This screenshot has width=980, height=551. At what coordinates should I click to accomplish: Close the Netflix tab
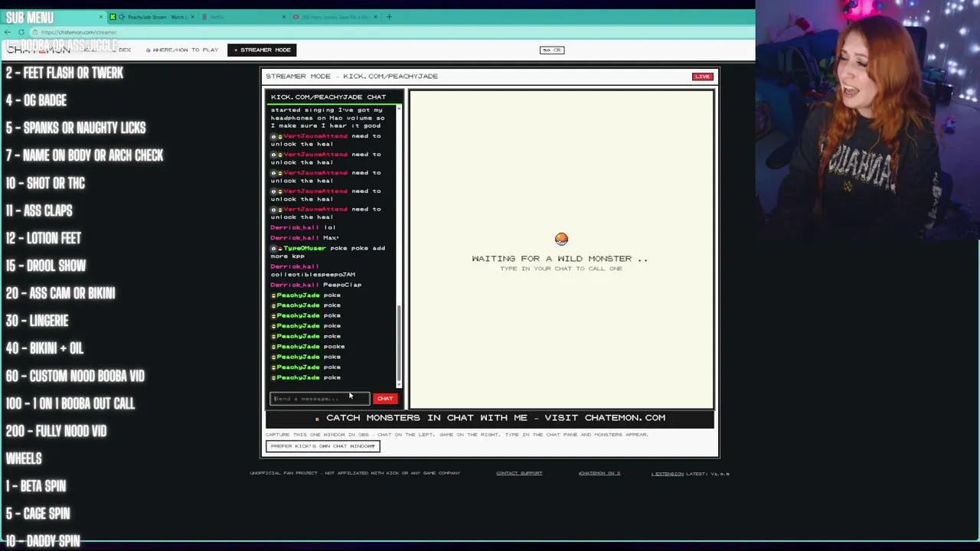click(284, 17)
